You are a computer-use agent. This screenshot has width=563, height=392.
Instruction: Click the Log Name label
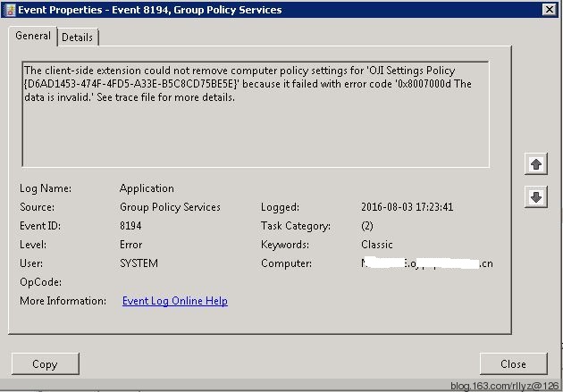tap(46, 188)
